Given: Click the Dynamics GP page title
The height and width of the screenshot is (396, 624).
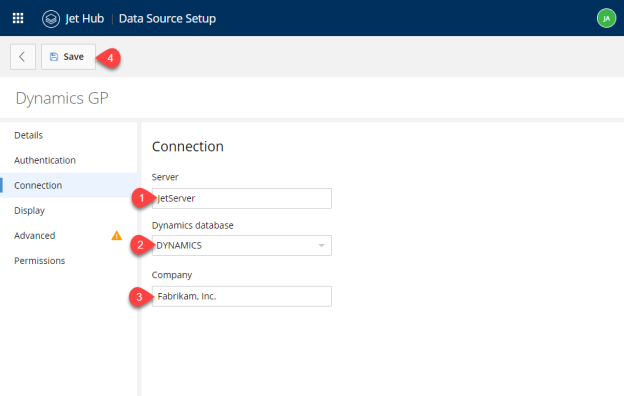Looking at the screenshot, I should point(62,98).
